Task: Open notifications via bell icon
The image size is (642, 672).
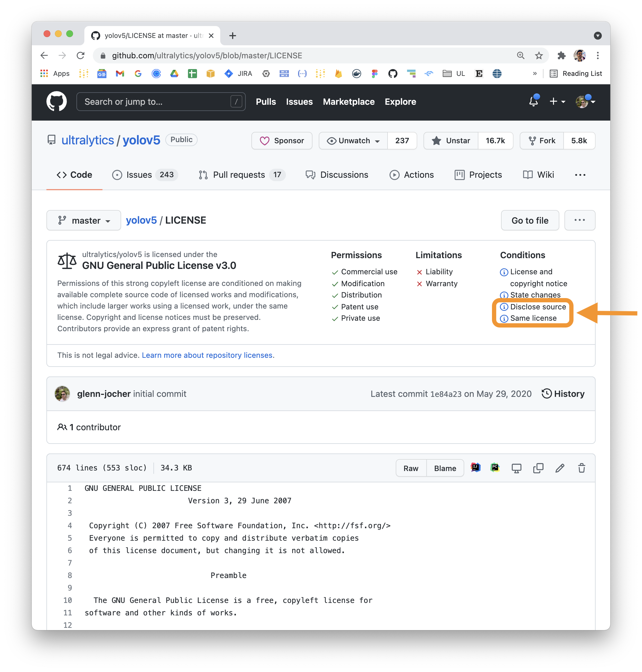Action: [x=533, y=101]
